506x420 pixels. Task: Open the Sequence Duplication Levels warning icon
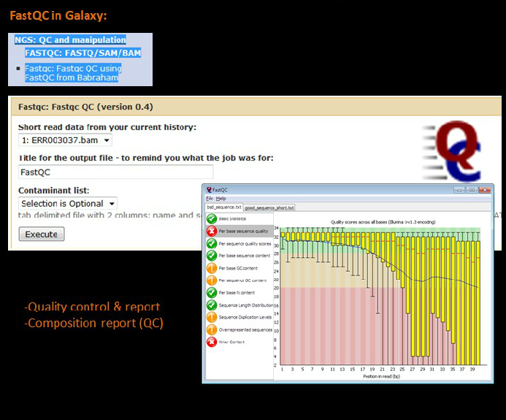(x=212, y=318)
